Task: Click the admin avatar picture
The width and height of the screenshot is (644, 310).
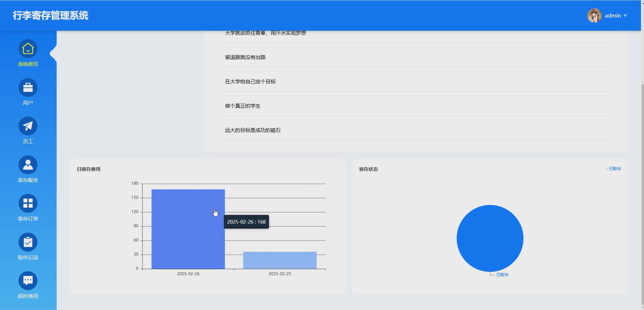Action: [x=594, y=15]
